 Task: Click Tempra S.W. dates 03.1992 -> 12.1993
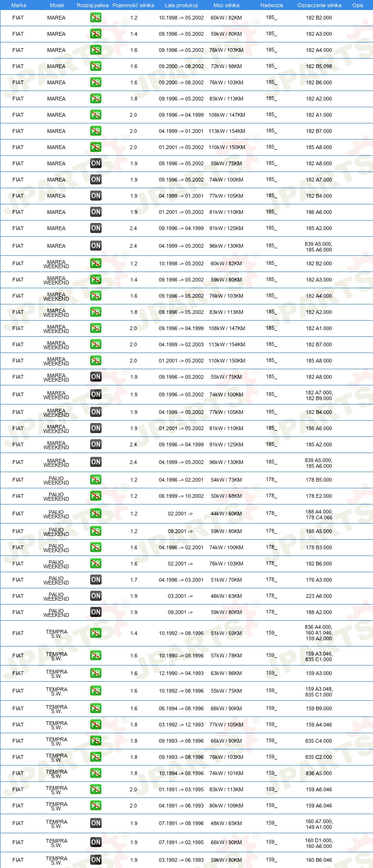click(x=181, y=725)
